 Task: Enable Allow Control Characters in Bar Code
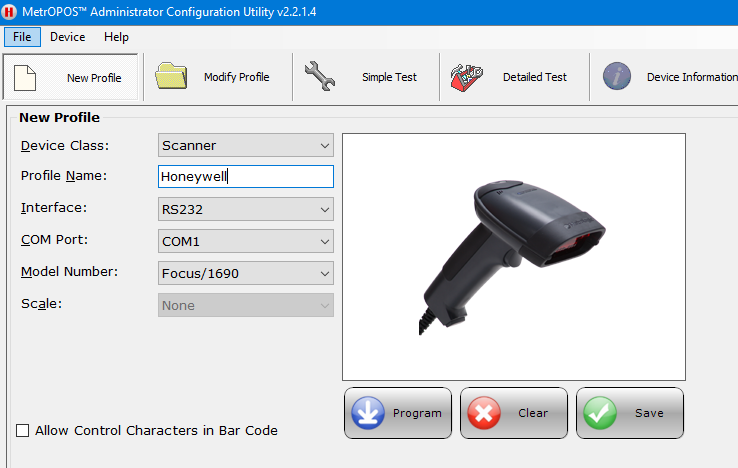(x=22, y=430)
